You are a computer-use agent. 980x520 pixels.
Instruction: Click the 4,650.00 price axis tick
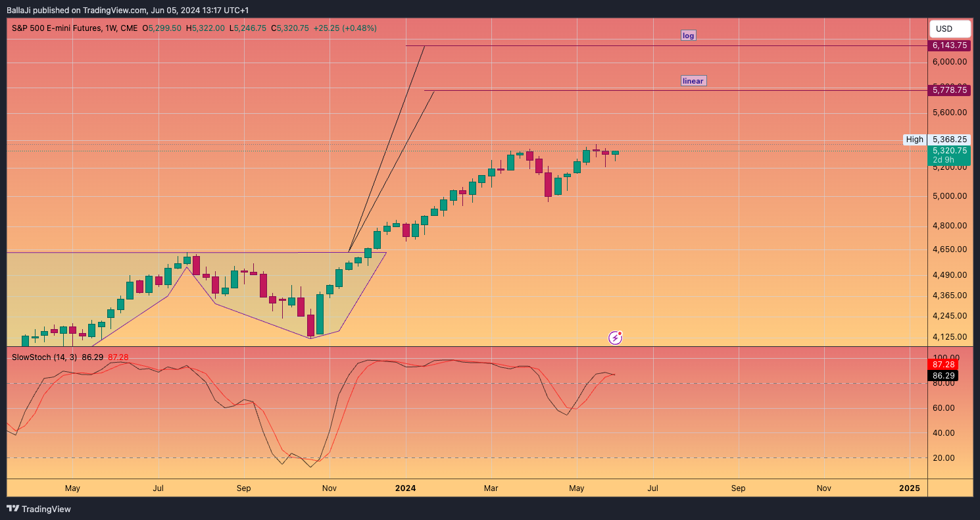point(949,250)
